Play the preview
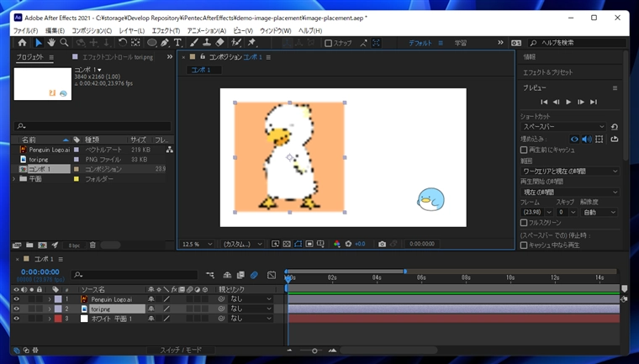639x364 pixels. [x=568, y=102]
